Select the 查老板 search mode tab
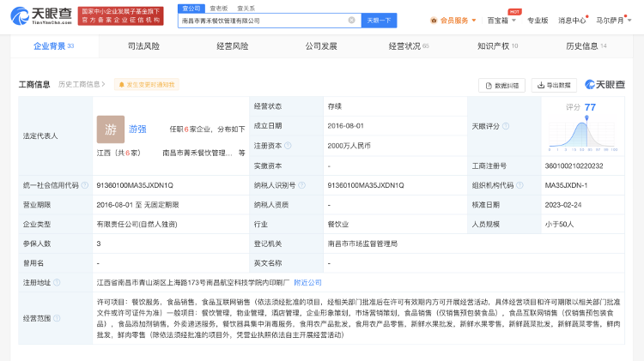 218,8
